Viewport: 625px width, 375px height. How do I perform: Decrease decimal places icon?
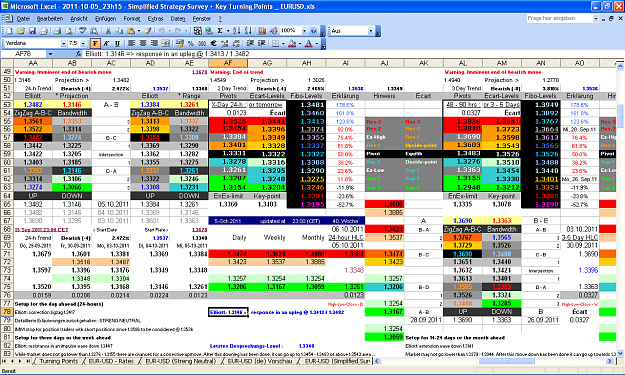tap(236, 43)
